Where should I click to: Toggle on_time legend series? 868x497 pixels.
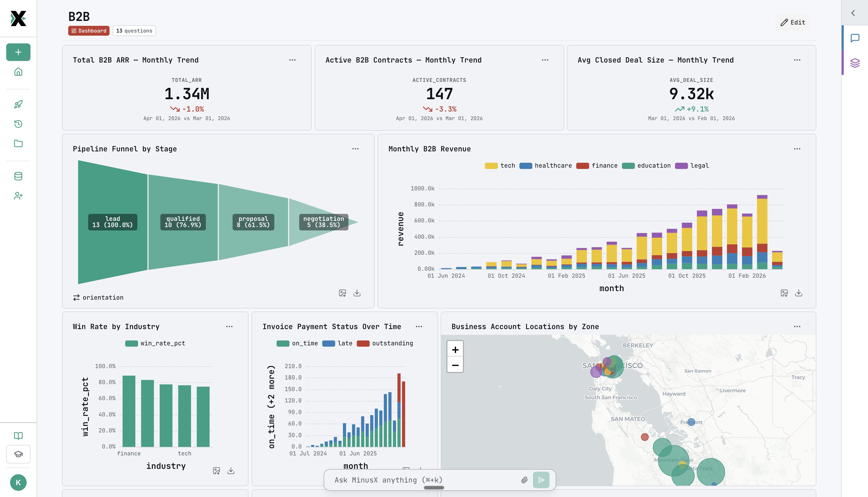point(297,343)
